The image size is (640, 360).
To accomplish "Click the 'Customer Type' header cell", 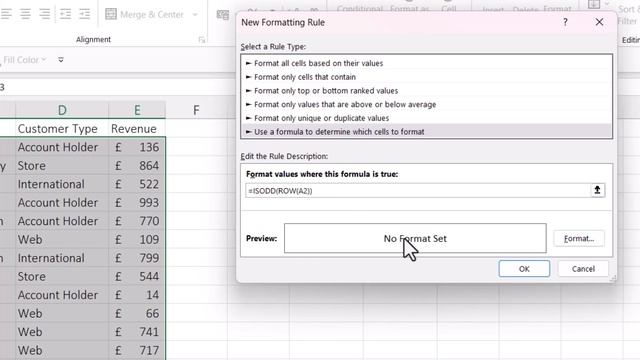I will click(x=62, y=129).
